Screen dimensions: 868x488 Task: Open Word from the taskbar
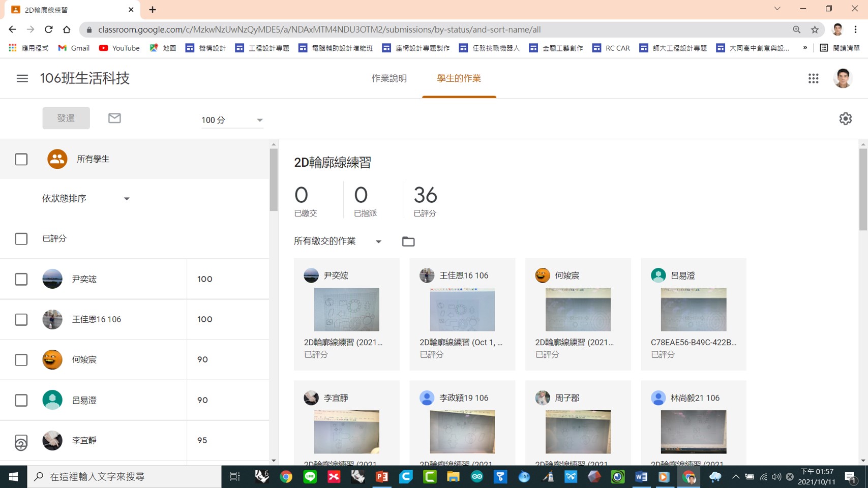click(641, 477)
